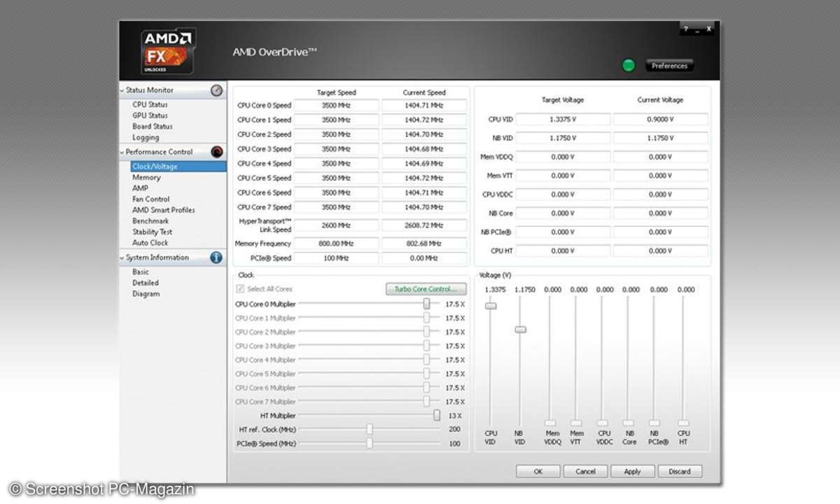Viewport: 840px width, 504px height.
Task: Click the green status indicator light
Action: (629, 66)
